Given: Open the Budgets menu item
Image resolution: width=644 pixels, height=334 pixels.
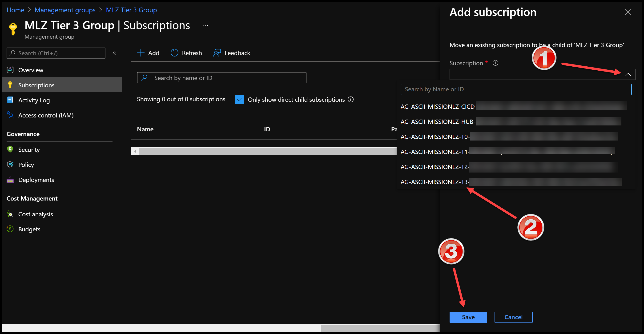Looking at the screenshot, I should (x=62, y=229).
